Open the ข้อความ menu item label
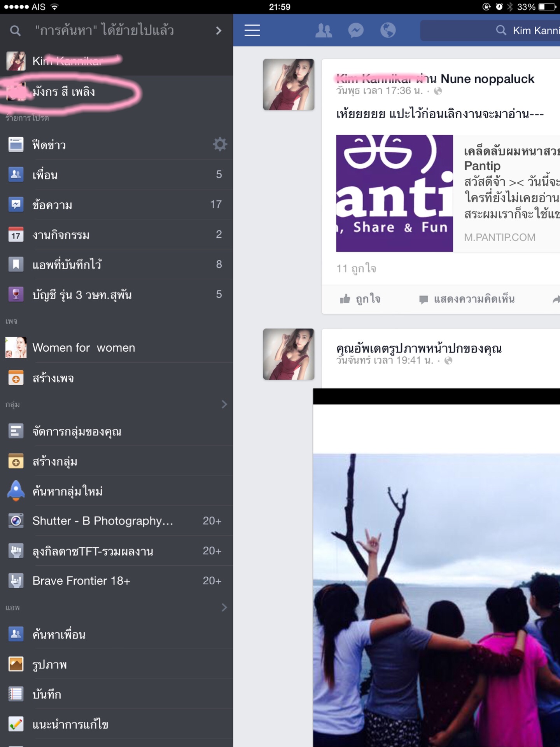 point(52,205)
